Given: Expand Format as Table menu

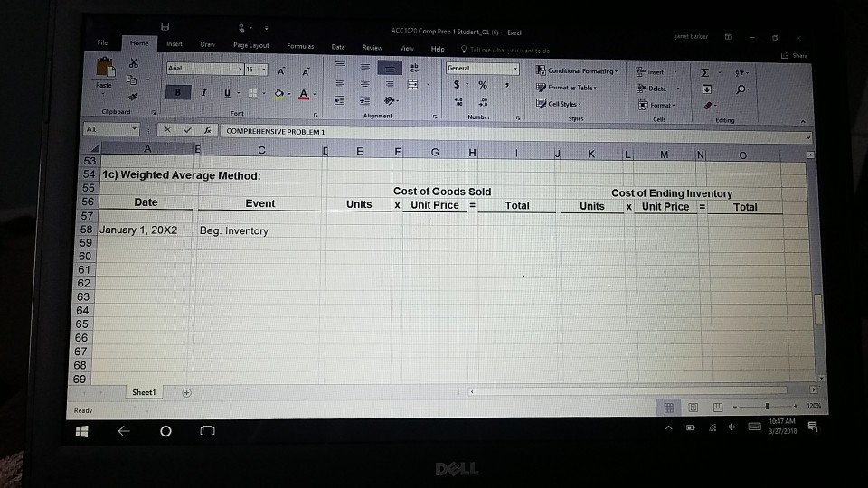Looking at the screenshot, I should pyautogui.click(x=566, y=88).
